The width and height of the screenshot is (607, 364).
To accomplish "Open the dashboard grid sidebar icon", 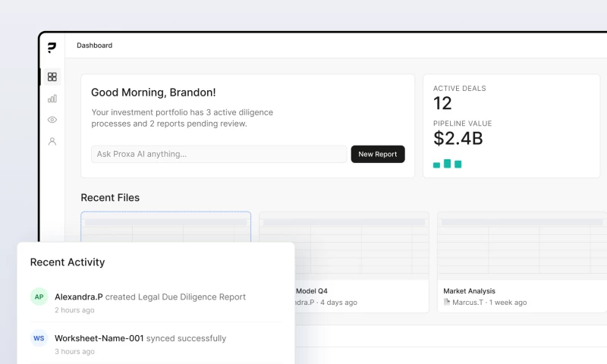I will click(52, 77).
